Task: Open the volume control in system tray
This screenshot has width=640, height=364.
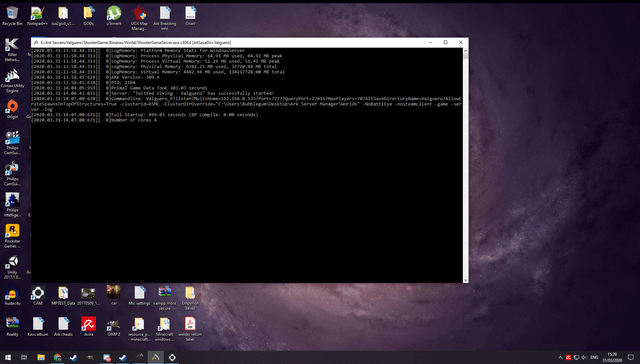Action: pos(584,357)
